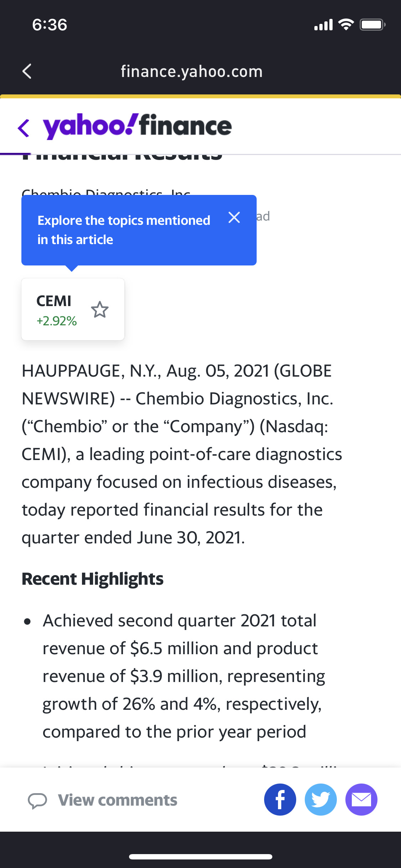The height and width of the screenshot is (868, 401).
Task: Tap the browser back arrow
Action: click(27, 71)
